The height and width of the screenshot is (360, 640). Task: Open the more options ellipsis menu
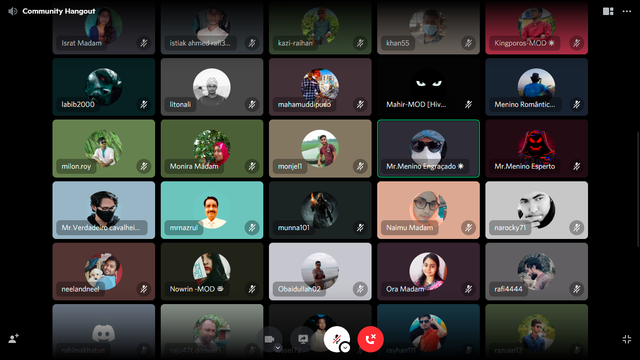coord(627,11)
